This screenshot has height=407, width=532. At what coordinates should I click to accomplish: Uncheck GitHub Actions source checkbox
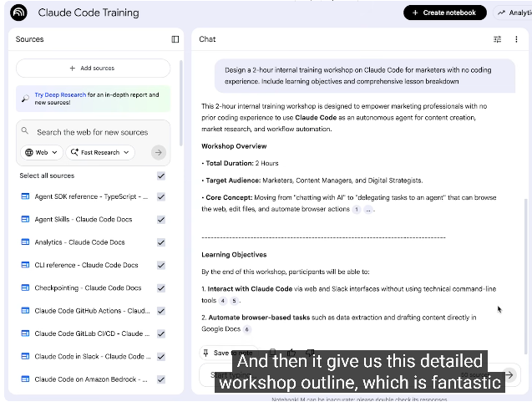161,311
